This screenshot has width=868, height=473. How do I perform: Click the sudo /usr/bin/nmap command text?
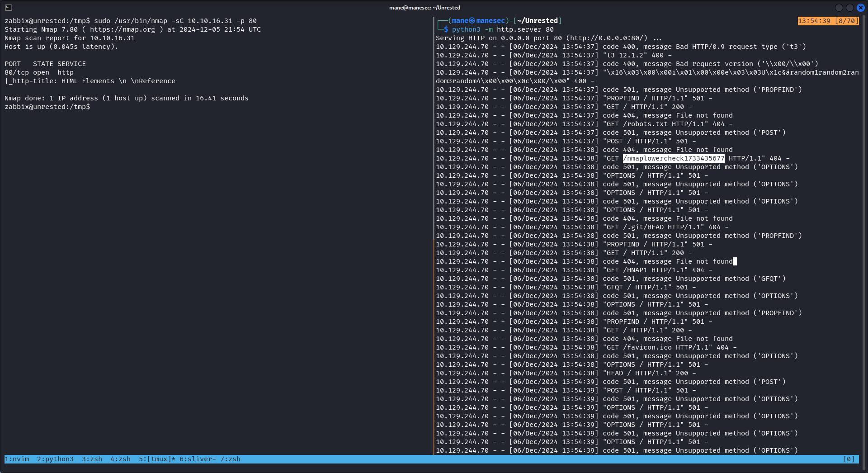[175, 21]
